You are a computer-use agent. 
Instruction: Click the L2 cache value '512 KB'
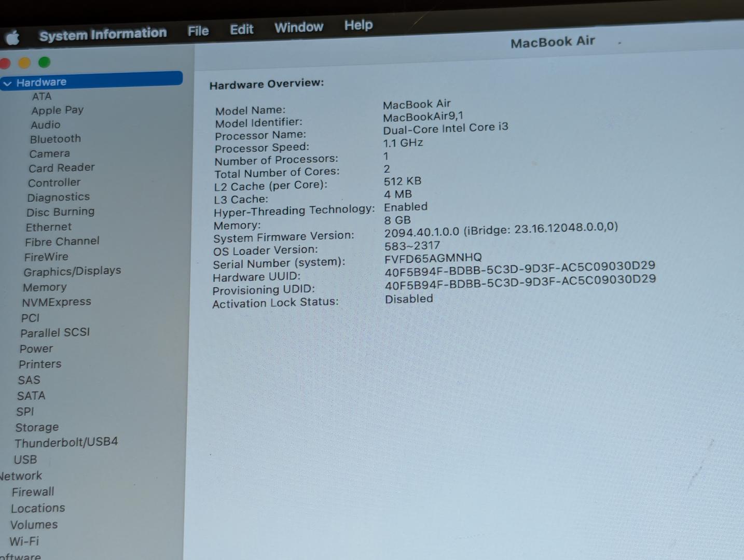point(403,181)
